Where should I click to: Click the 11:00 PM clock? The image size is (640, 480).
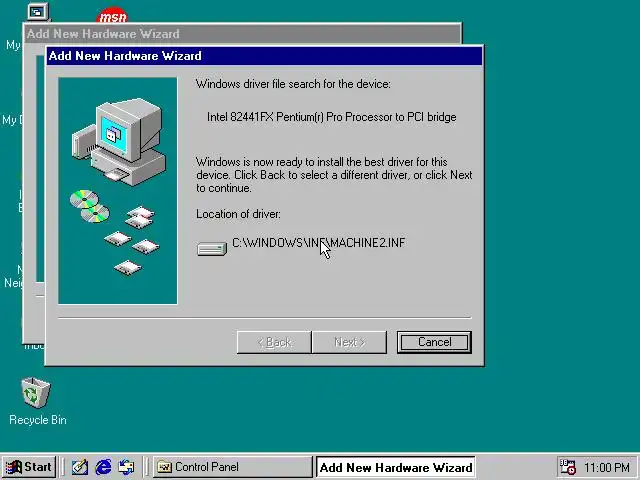(x=607, y=467)
